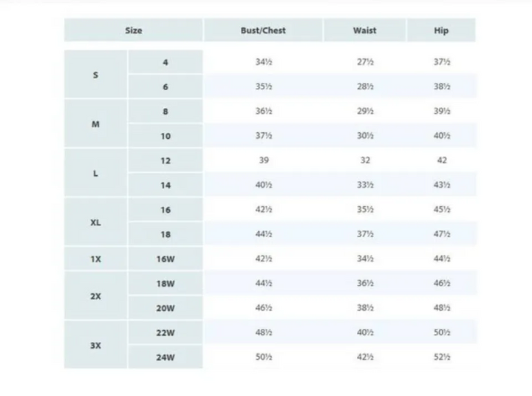This screenshot has width=532, height=396.
Task: Click the numeric size 4 cell
Action: tap(166, 62)
